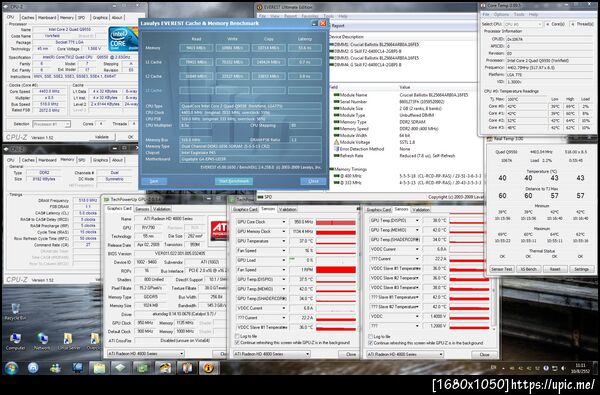The width and height of the screenshot is (600, 395).
Task: Open the Options menu in Core Temp
Action: 501,15
